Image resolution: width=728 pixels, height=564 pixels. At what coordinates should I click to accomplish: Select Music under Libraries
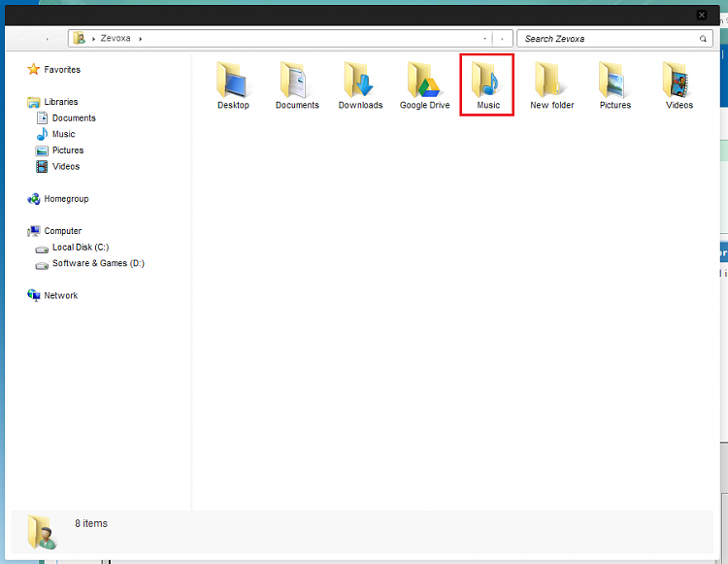click(64, 134)
